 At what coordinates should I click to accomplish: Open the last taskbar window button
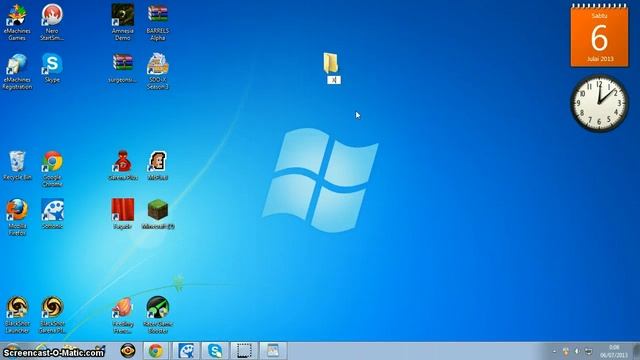click(x=273, y=351)
